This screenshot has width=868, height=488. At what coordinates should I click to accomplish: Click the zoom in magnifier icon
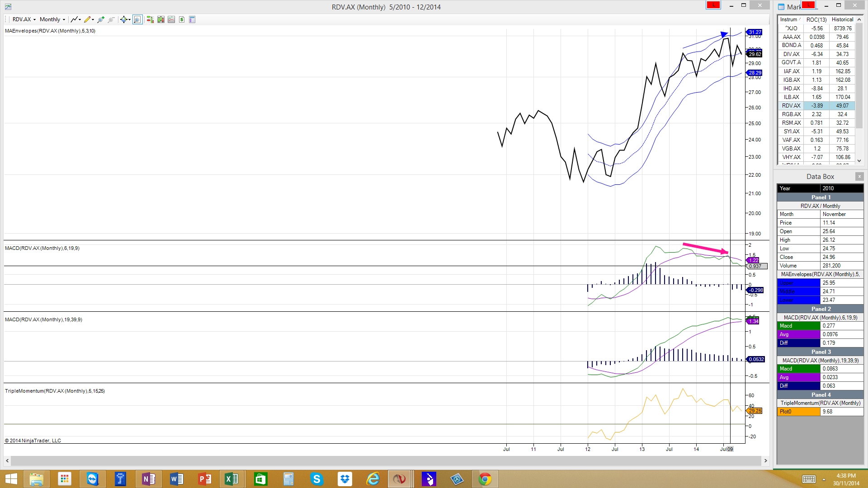pos(100,19)
